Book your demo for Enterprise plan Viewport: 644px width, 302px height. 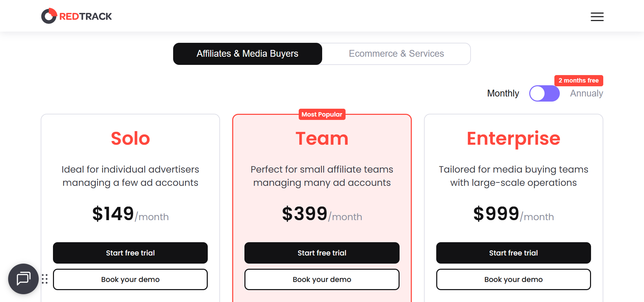513,279
